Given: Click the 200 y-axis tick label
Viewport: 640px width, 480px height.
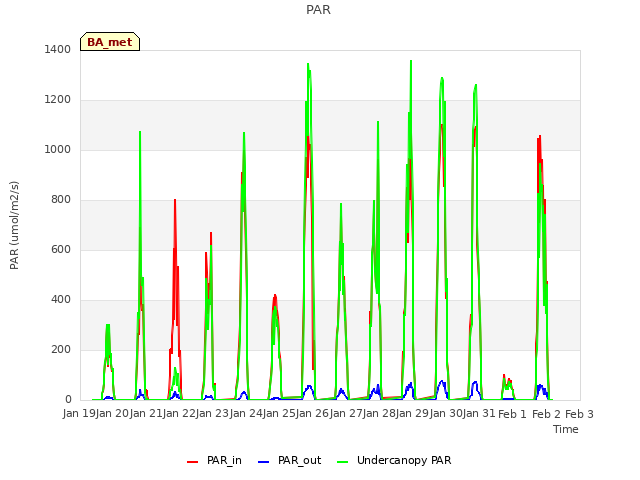Looking at the screenshot, I should point(61,349).
